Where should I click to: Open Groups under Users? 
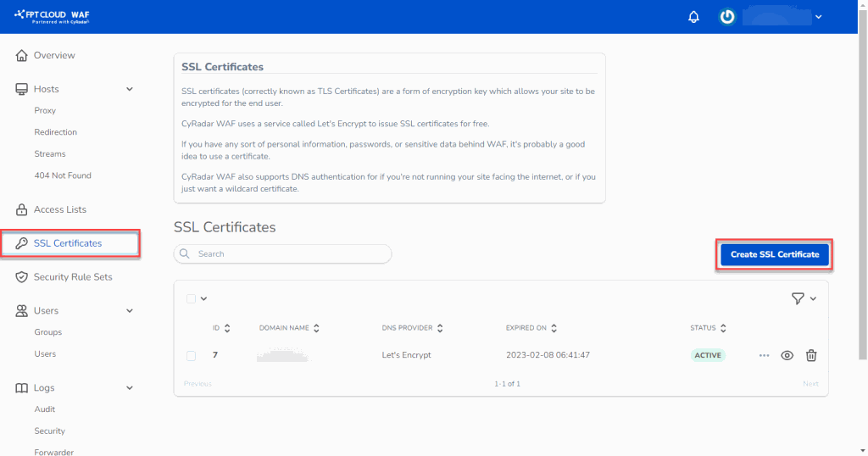pyautogui.click(x=47, y=332)
